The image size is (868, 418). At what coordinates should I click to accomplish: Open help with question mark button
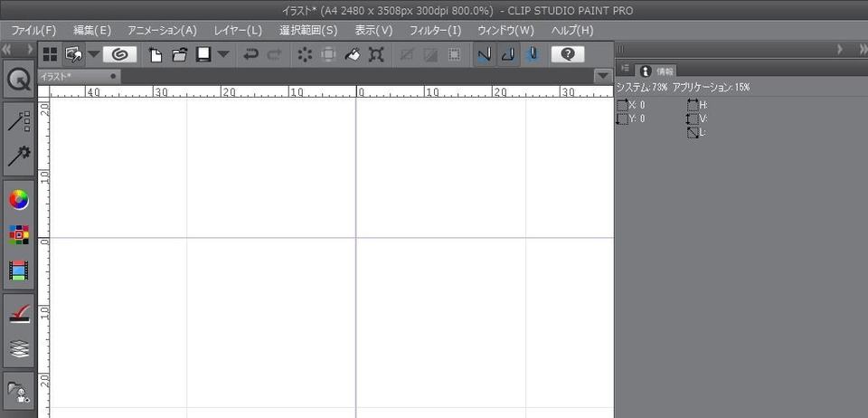coord(568,54)
